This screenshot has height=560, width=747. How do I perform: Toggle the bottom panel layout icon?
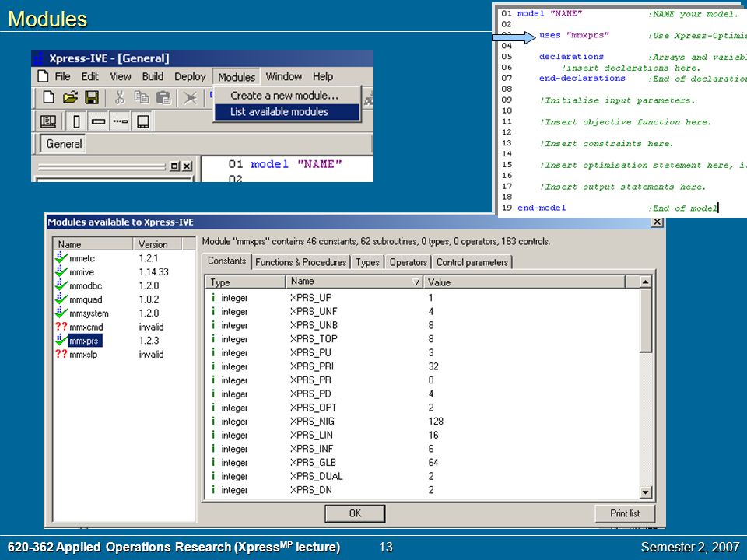[x=143, y=121]
